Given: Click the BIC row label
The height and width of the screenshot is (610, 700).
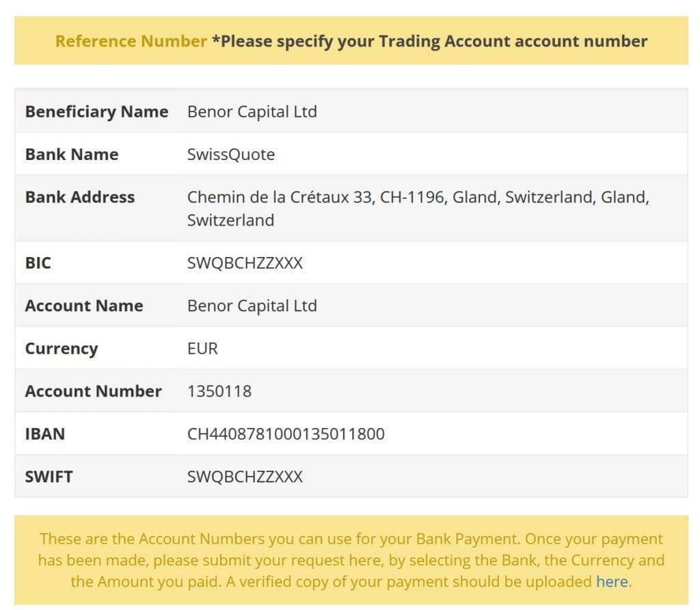Looking at the screenshot, I should 38,263.
